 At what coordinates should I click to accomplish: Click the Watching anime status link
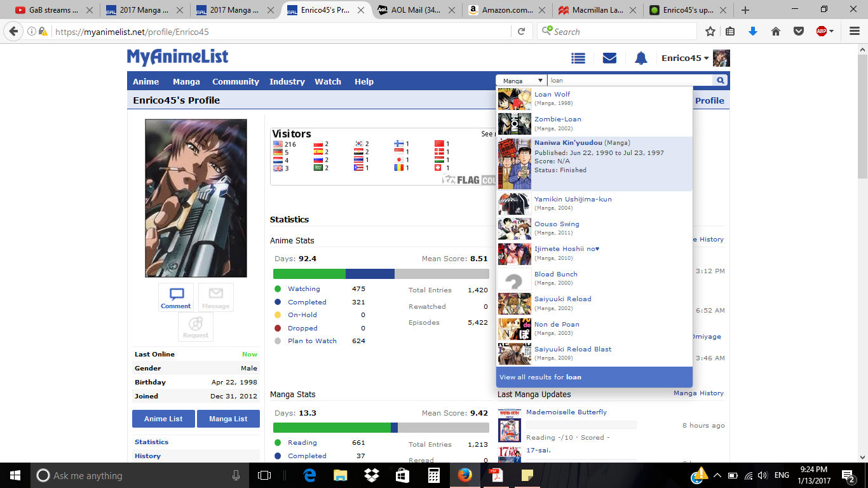[304, 289]
